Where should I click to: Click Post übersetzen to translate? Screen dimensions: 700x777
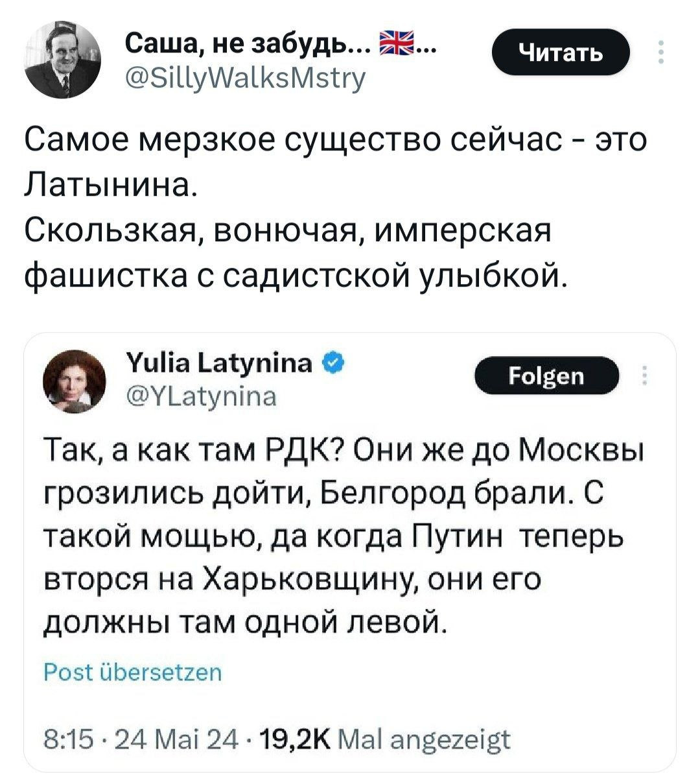point(132,673)
